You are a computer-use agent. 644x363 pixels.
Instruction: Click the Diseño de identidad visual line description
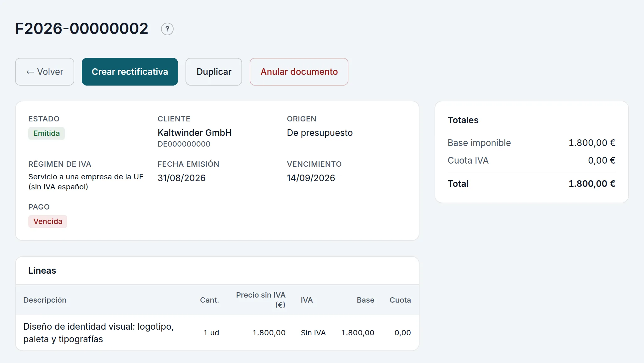click(x=98, y=333)
